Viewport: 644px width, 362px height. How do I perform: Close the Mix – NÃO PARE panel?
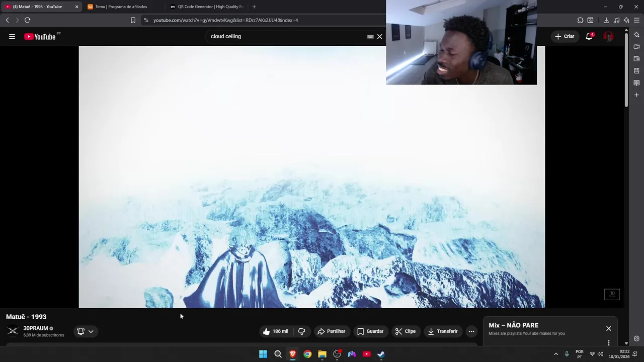click(609, 328)
